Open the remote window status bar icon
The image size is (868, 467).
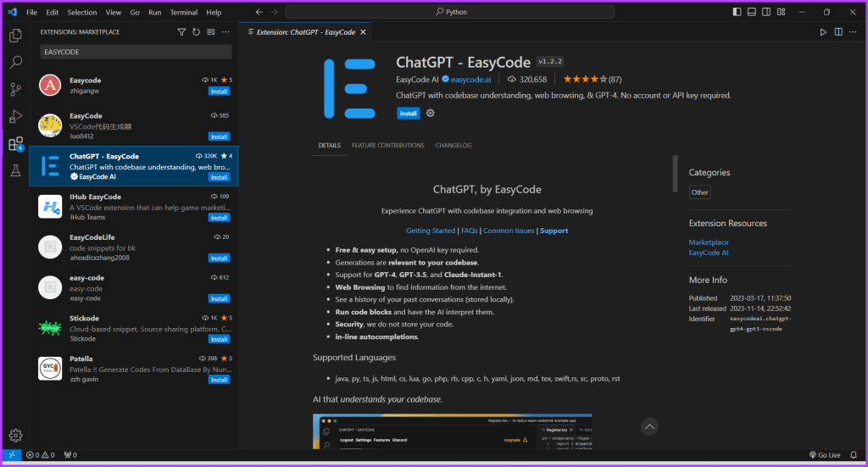12,455
